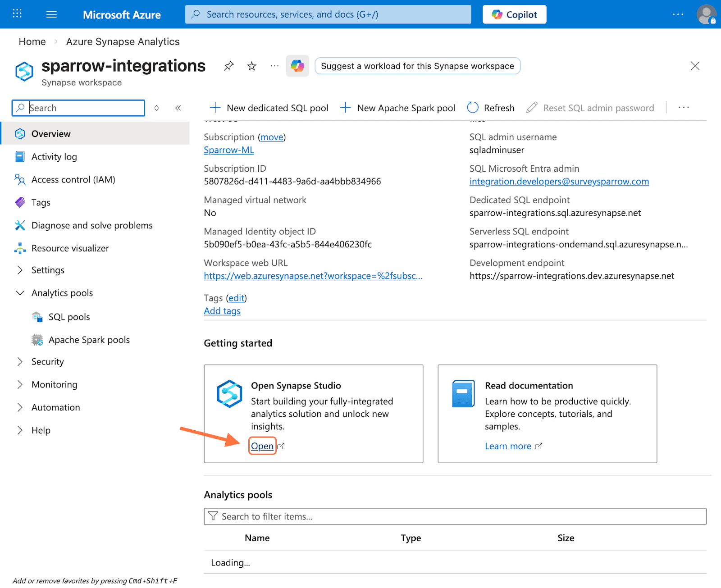Mark workspace as favorite with star icon
The height and width of the screenshot is (588, 721).
[x=252, y=66]
